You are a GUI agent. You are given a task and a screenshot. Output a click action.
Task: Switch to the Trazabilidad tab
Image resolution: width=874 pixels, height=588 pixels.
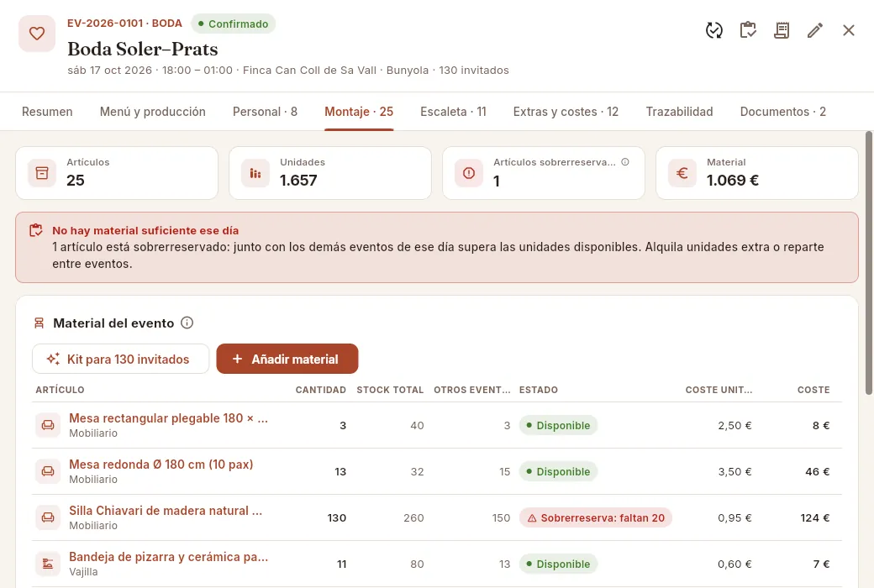680,112
